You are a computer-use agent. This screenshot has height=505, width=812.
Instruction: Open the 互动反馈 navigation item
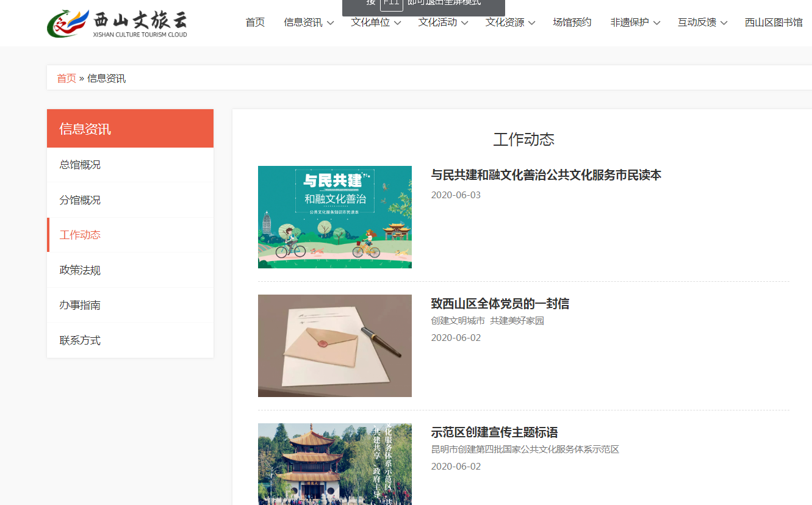[697, 23]
